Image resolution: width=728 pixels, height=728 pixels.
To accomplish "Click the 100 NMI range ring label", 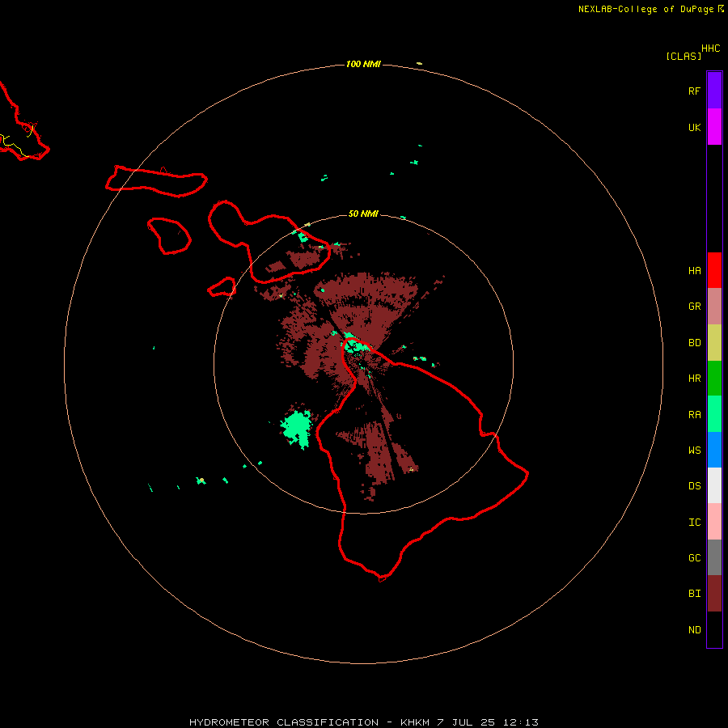I will pyautogui.click(x=363, y=64).
